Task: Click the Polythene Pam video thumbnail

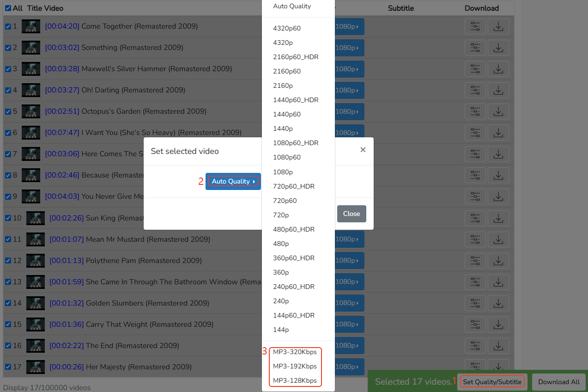Action: point(36,261)
